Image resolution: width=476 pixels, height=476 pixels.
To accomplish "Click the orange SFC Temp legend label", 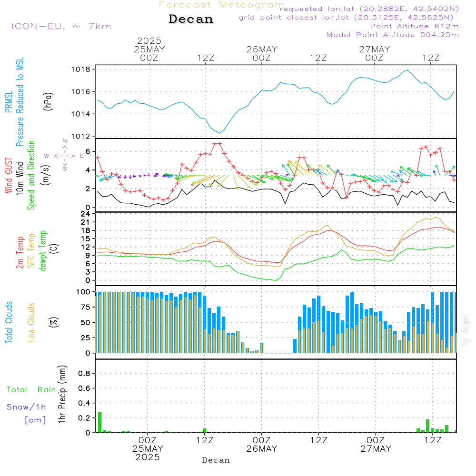I will pyautogui.click(x=32, y=251).
